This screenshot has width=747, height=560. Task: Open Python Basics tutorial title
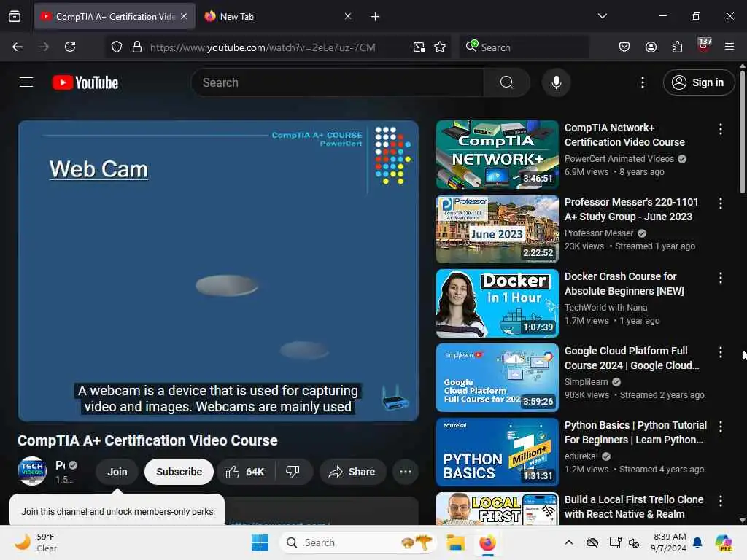[x=635, y=432]
